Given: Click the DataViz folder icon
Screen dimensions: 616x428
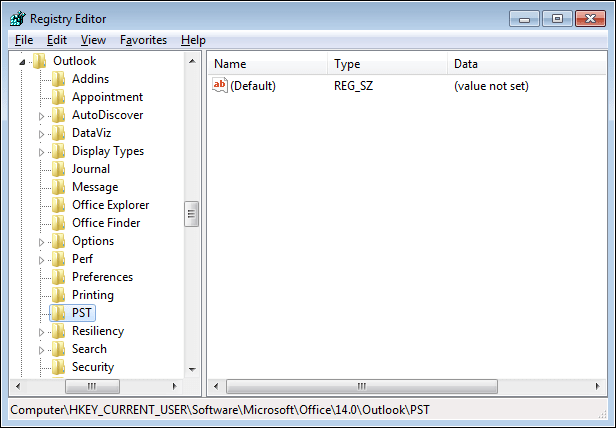Looking at the screenshot, I should (59, 133).
